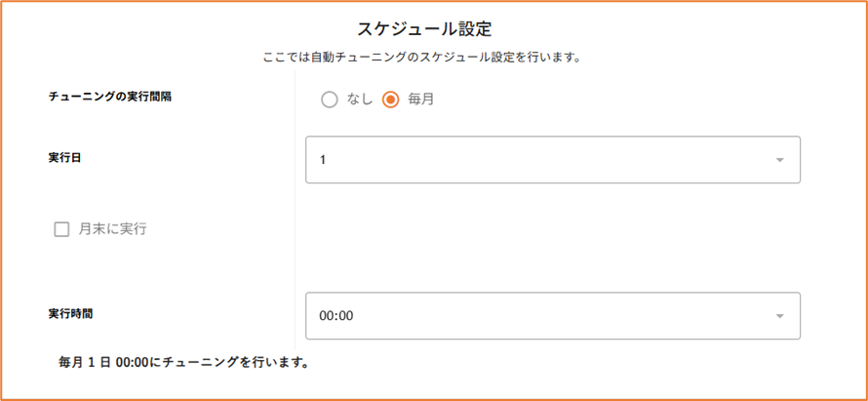Open the 実行日 dropdown showing 1
Viewport: 868px width, 401px height.
552,160
